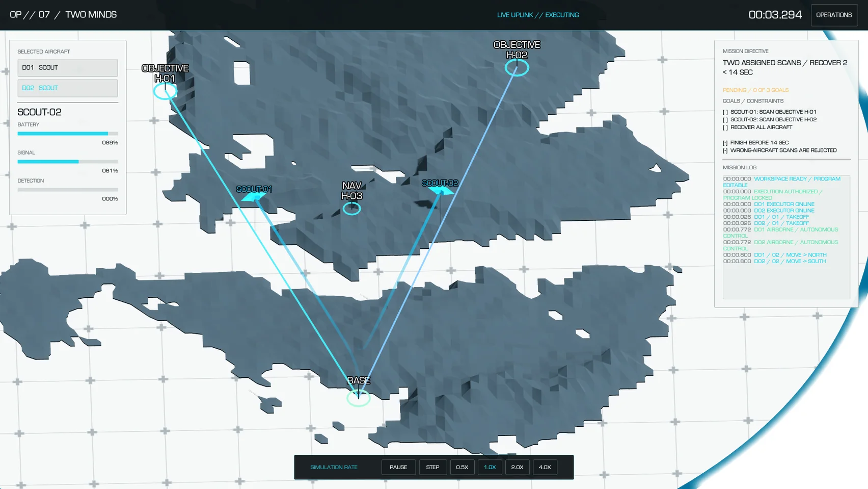Click the 'SIMULATION RATE' label
Viewport: 868px width, 489px height.
(x=334, y=467)
